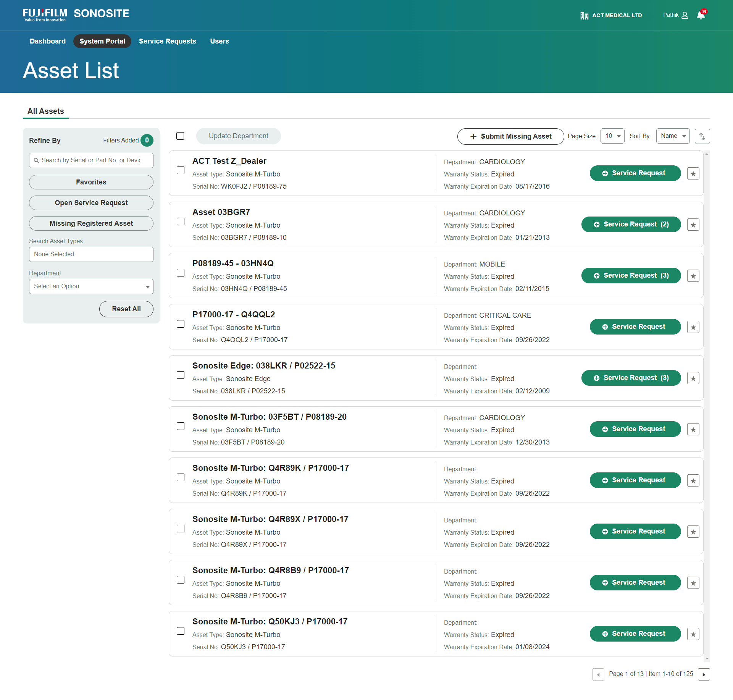This screenshot has height=700, width=733.
Task: Create Service Request for ACT Test Z_Dealer
Action: (x=635, y=173)
